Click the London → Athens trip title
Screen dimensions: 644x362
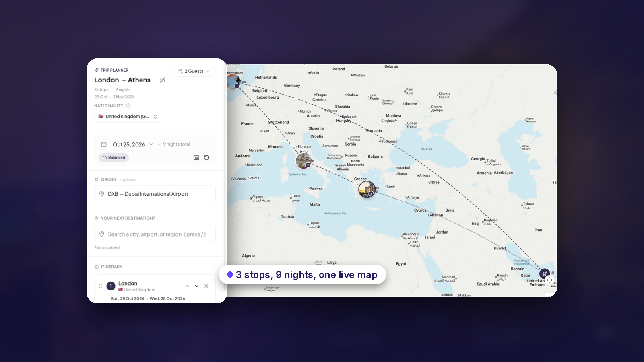pyautogui.click(x=122, y=80)
